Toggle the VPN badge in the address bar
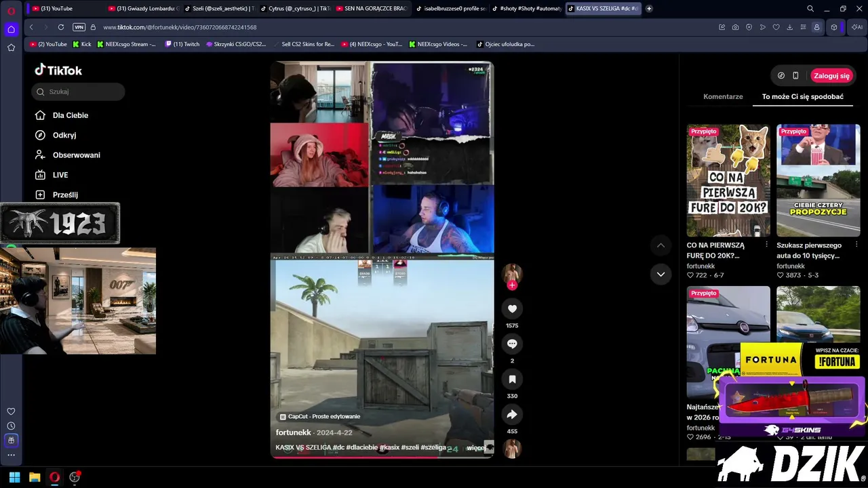868x488 pixels. (x=79, y=27)
